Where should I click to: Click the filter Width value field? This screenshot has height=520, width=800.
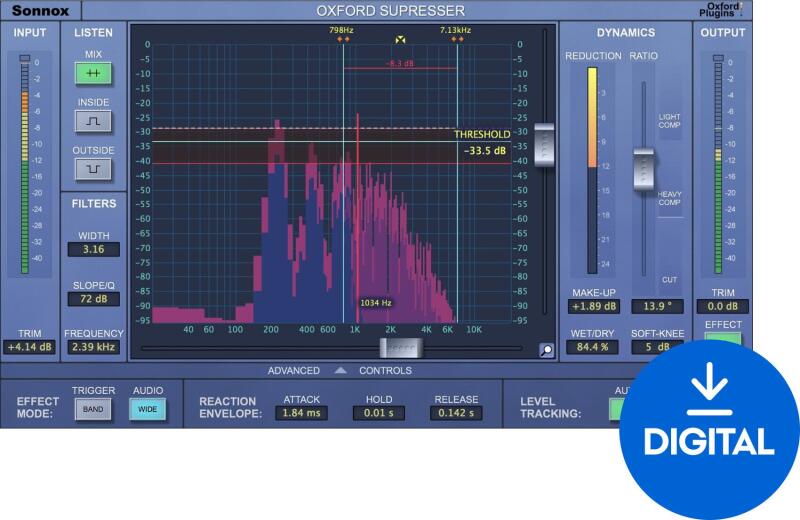94,249
